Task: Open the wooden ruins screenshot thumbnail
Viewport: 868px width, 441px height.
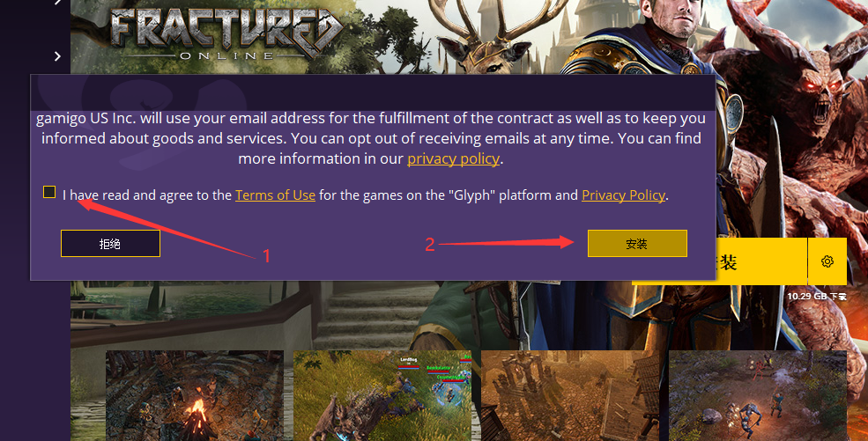Action: click(x=570, y=396)
